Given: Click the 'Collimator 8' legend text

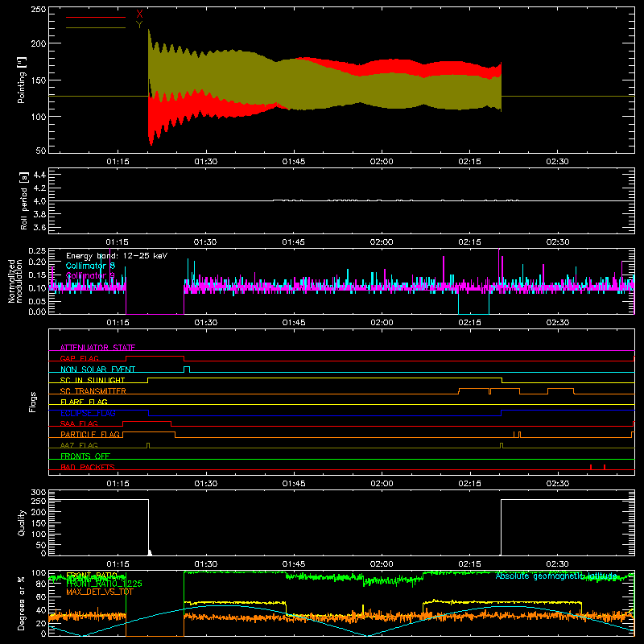Looking at the screenshot, I should pos(90,266).
